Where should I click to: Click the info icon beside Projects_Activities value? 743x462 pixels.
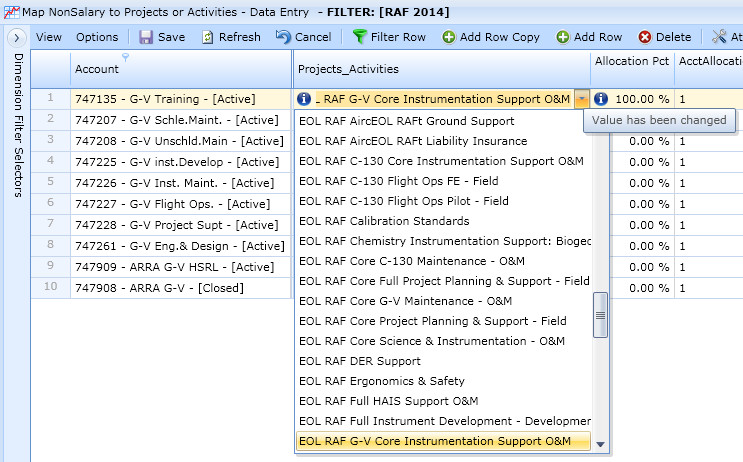click(304, 99)
